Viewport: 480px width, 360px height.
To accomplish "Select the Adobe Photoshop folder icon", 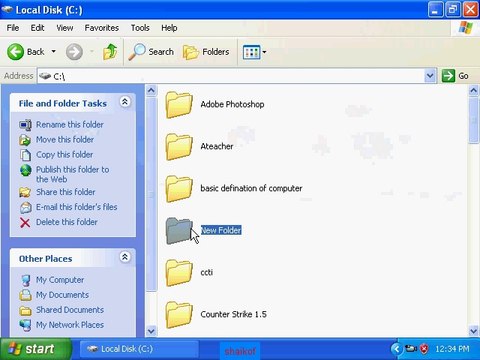I will (179, 105).
